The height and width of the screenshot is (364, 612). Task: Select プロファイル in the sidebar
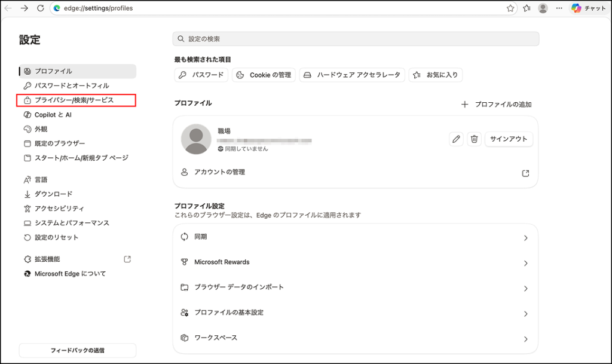[78, 71]
